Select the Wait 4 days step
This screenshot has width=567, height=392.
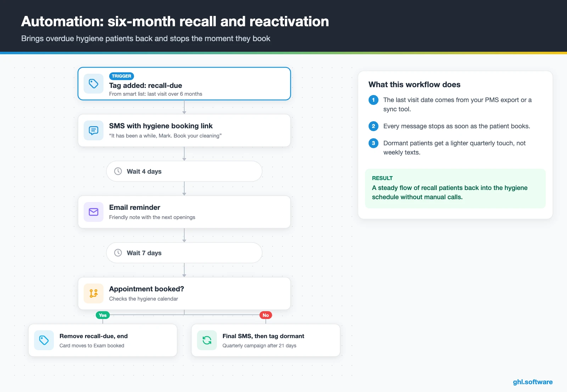[184, 171]
